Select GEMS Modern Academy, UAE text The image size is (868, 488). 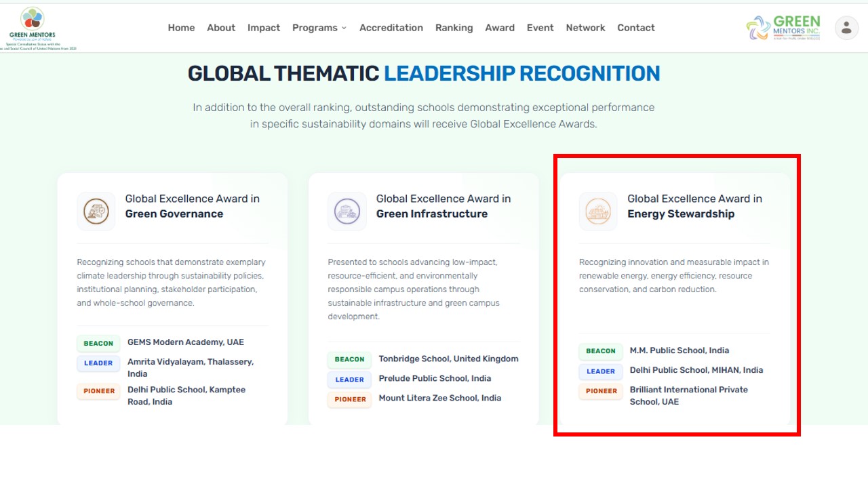(x=186, y=342)
